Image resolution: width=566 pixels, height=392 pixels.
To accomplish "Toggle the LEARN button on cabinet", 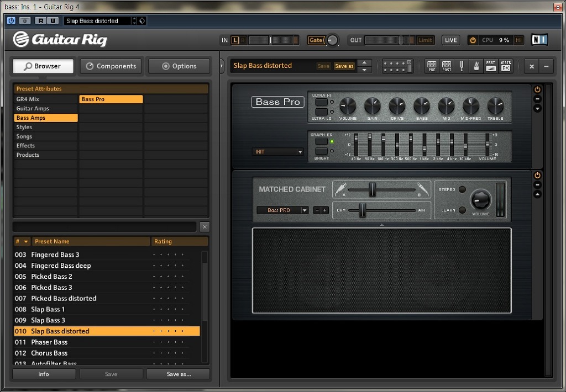I will (462, 210).
